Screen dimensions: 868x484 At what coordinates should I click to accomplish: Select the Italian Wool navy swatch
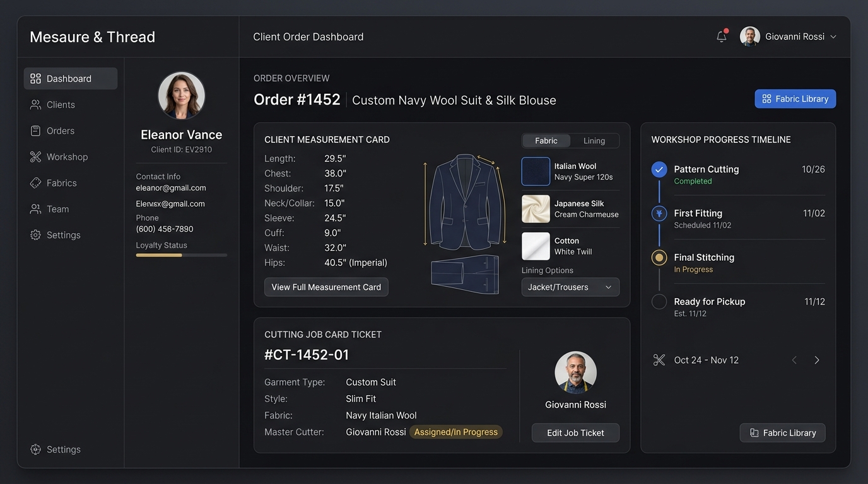pyautogui.click(x=536, y=171)
